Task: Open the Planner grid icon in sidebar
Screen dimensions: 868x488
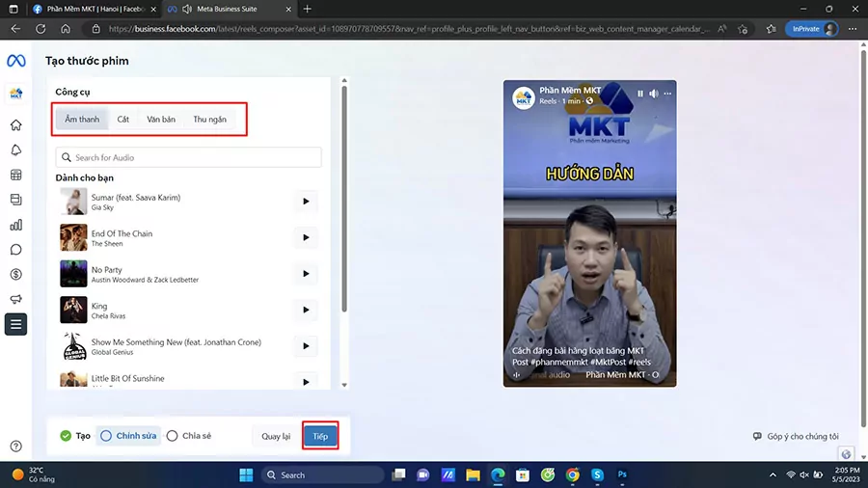Action: [x=16, y=175]
